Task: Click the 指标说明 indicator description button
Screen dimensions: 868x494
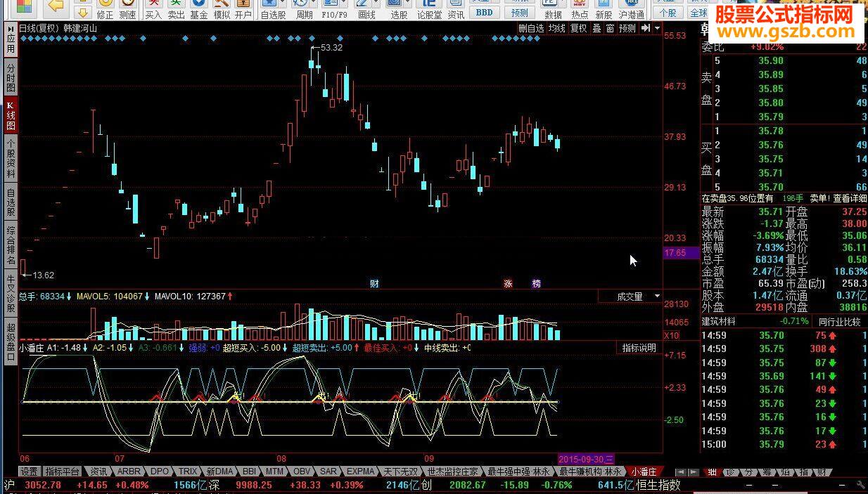Action: tap(639, 348)
